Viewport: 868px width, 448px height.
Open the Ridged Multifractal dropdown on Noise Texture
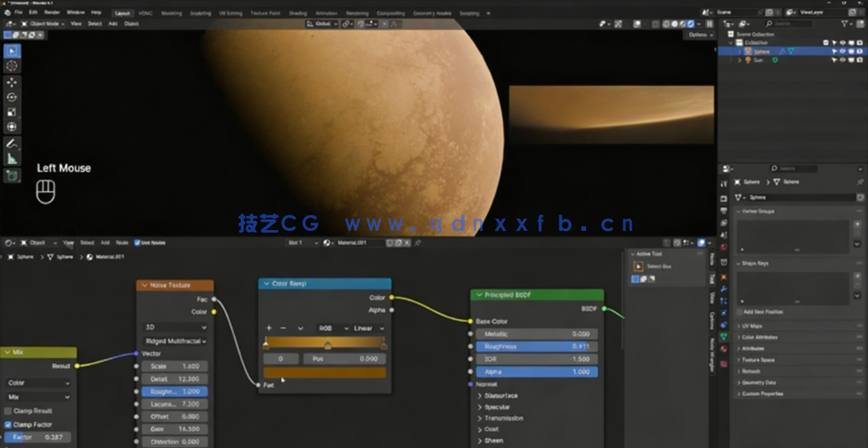(175, 341)
